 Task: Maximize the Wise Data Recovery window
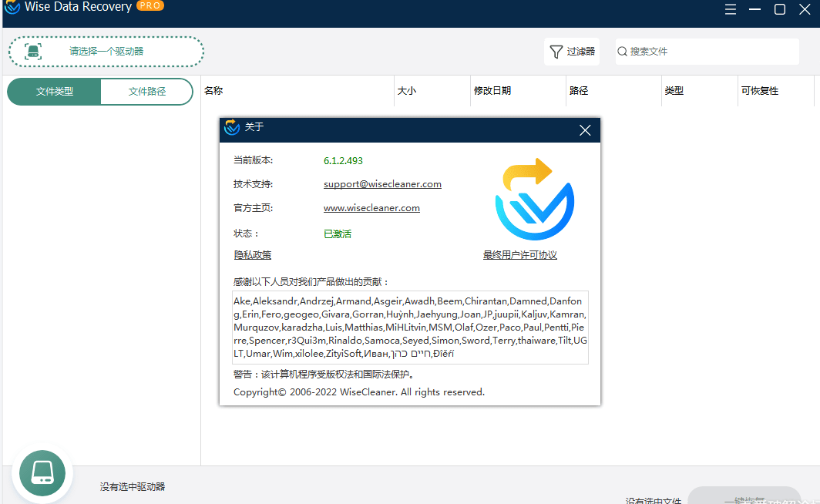pyautogui.click(x=780, y=9)
